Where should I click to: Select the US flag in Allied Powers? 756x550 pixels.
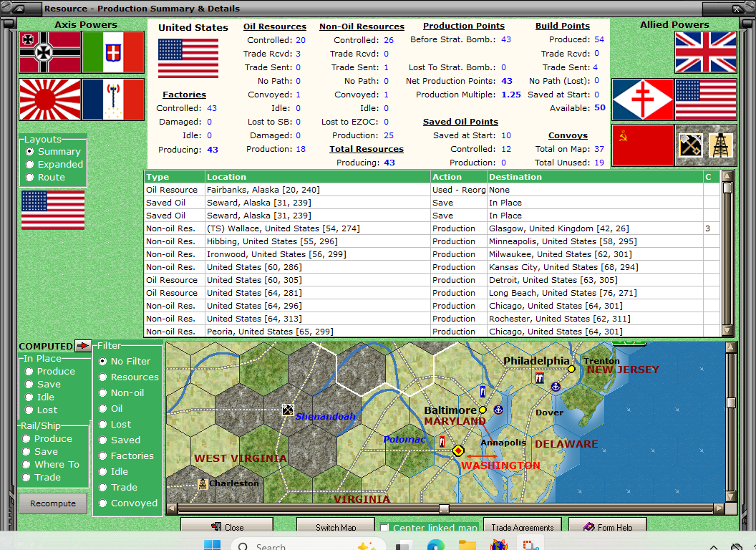(x=706, y=100)
